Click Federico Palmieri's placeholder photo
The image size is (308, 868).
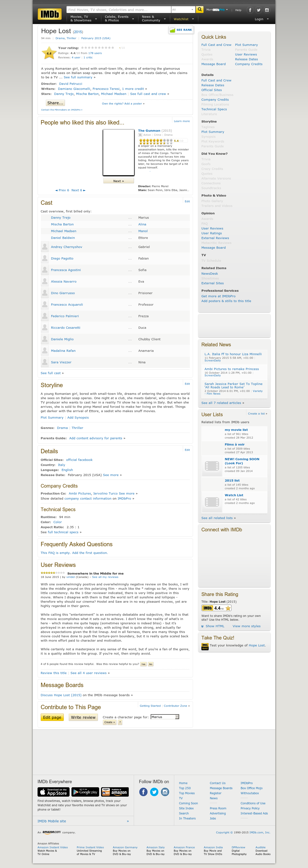point(45,316)
